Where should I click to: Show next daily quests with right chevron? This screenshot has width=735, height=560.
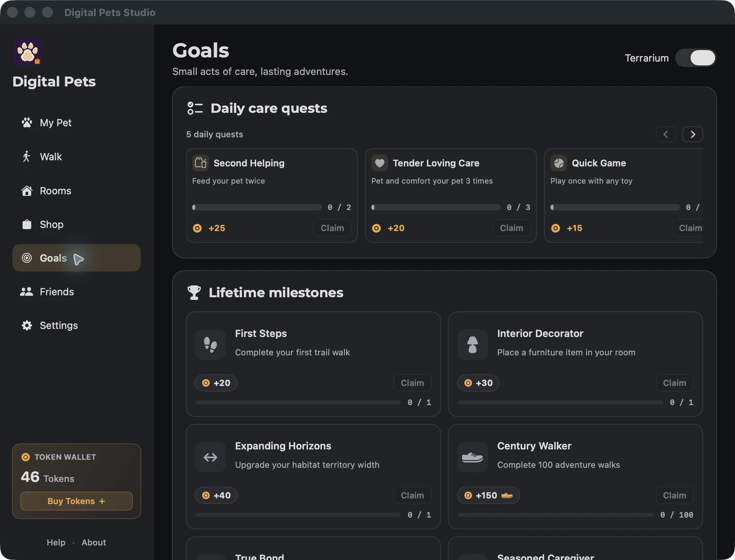(692, 134)
